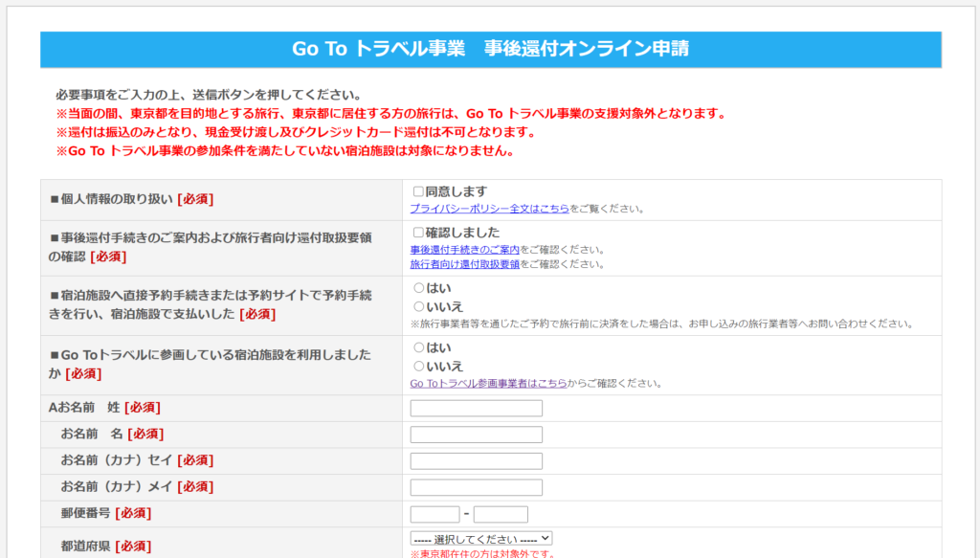Open the 都道府県 prefecture dropdown
This screenshot has width=980, height=558.
click(x=481, y=539)
